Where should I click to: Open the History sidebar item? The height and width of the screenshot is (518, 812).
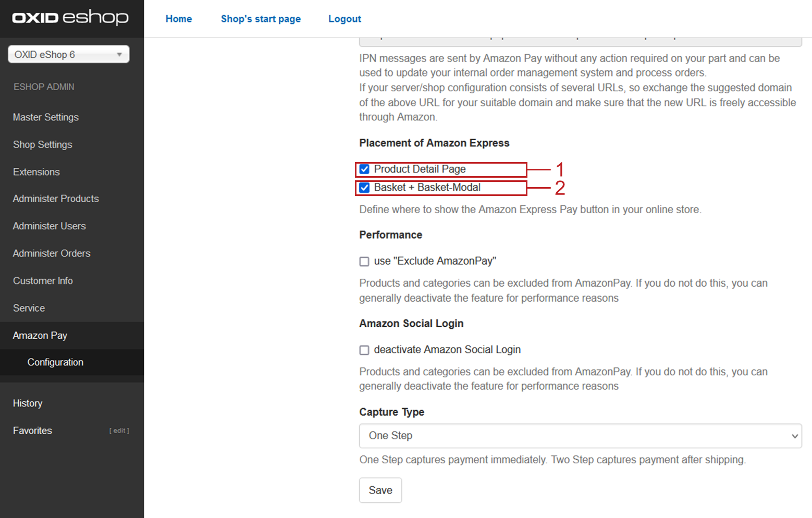(x=28, y=403)
